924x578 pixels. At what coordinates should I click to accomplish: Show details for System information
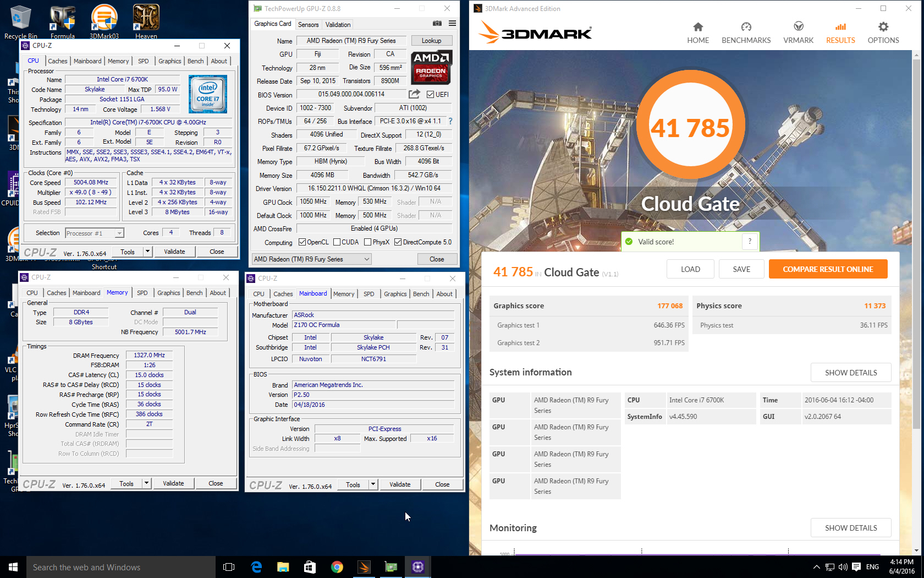(x=851, y=373)
